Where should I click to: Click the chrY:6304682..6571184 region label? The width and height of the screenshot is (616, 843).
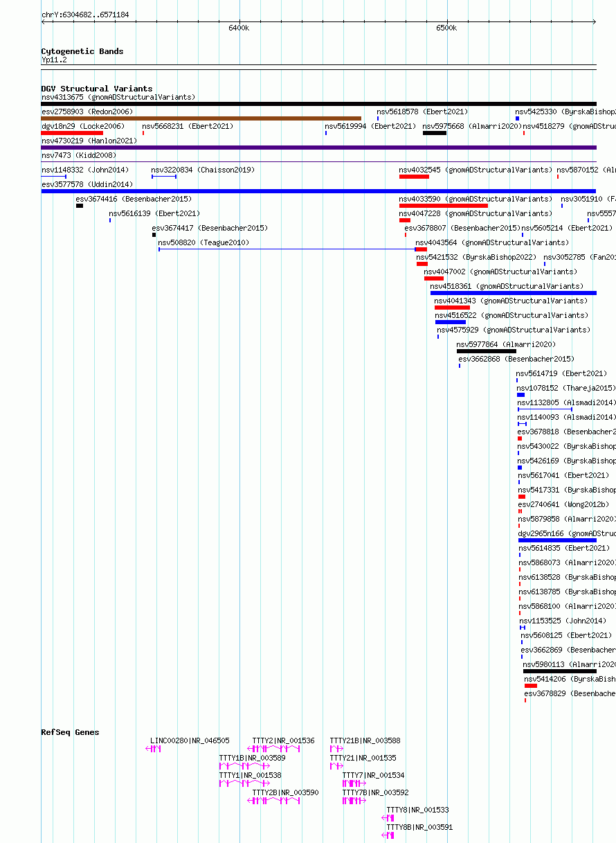[85, 15]
